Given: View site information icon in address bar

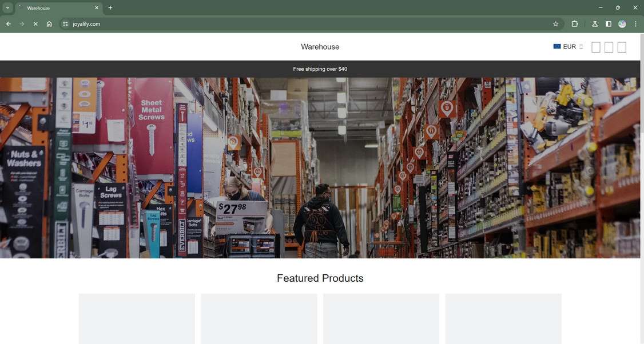Looking at the screenshot, I should pos(65,24).
